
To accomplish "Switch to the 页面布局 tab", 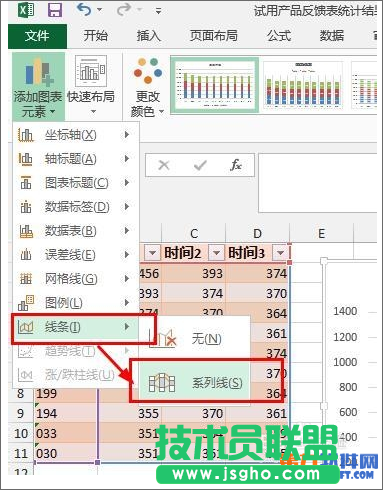I will click(x=214, y=36).
